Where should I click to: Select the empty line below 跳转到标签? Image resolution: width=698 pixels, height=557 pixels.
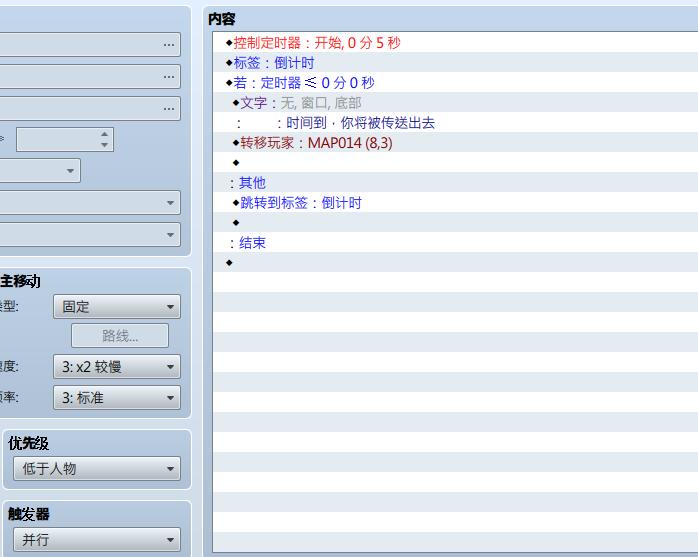point(455,223)
